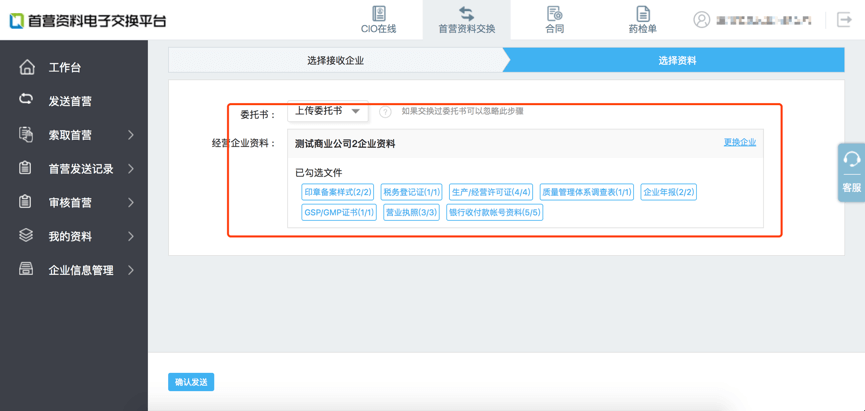Screen dimensions: 865x411
Task: Select the 首营资料交换 exchange arrows icon
Action: click(467, 14)
